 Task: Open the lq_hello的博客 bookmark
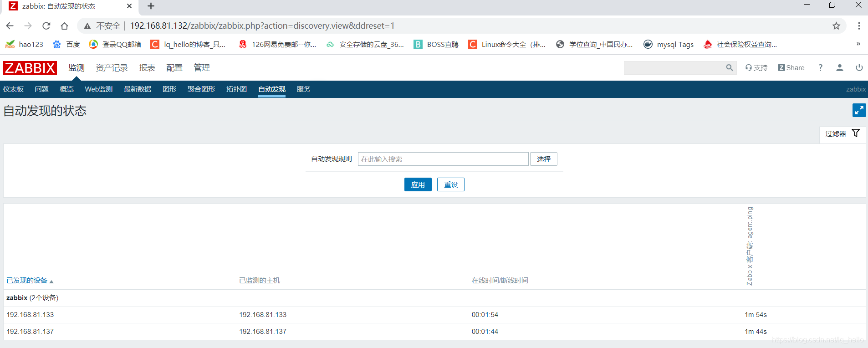188,44
